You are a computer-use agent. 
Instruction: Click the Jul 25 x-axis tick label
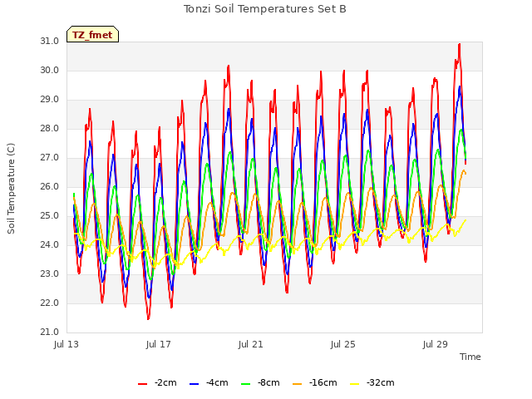tap(343, 344)
